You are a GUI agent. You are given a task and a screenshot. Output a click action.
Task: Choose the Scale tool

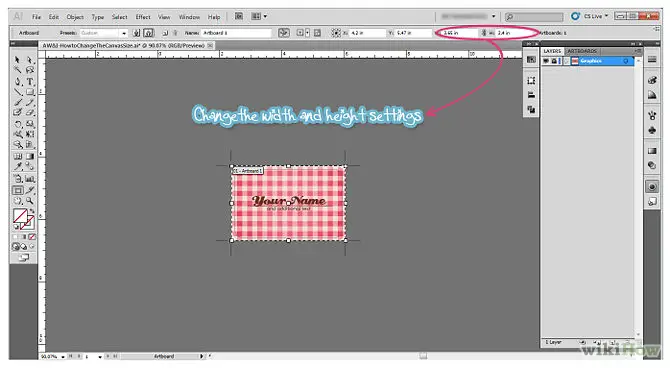(29, 124)
